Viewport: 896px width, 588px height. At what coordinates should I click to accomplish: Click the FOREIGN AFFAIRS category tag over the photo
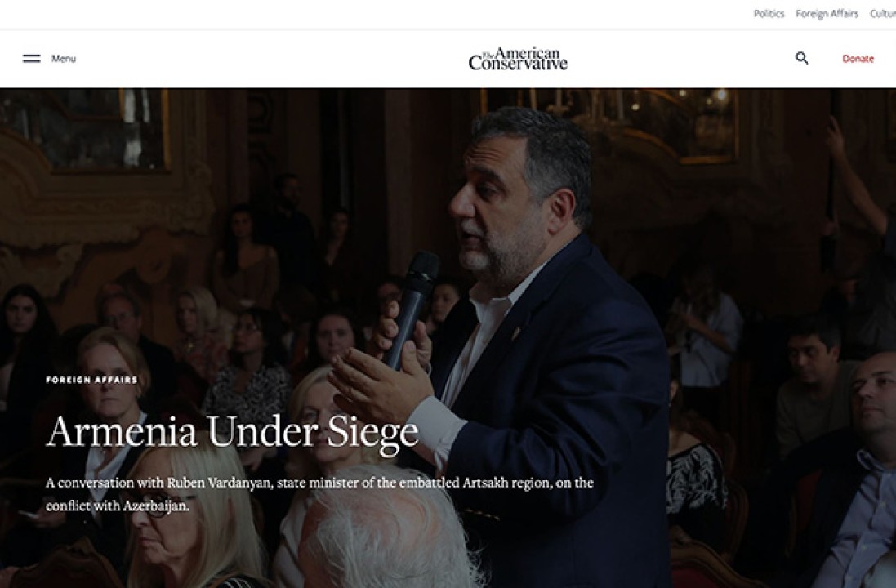click(x=91, y=380)
